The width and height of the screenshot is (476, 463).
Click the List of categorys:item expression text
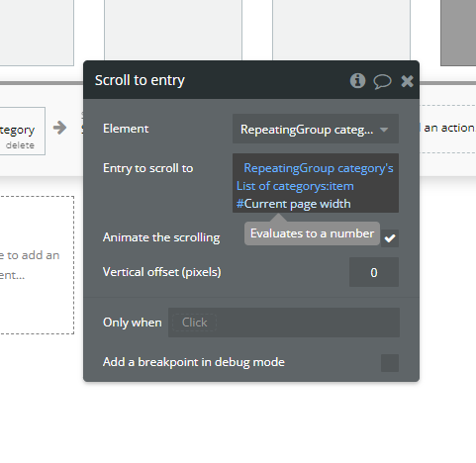pos(295,186)
